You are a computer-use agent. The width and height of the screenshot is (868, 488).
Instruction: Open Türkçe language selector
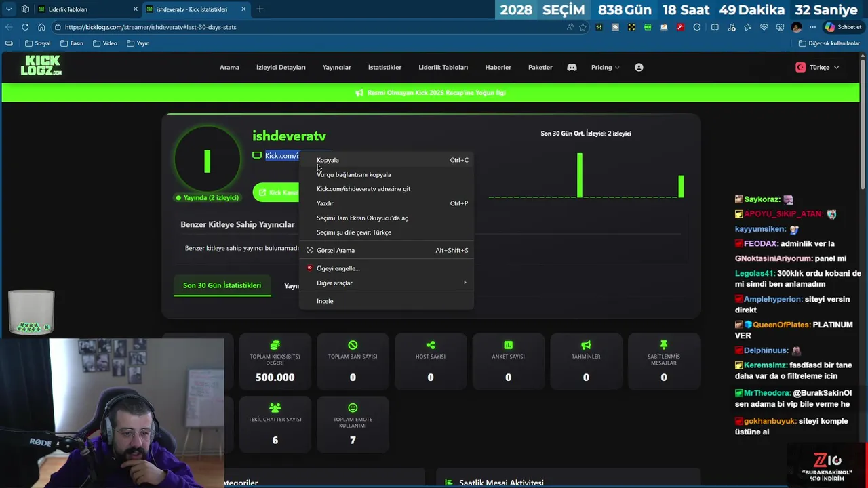818,68
